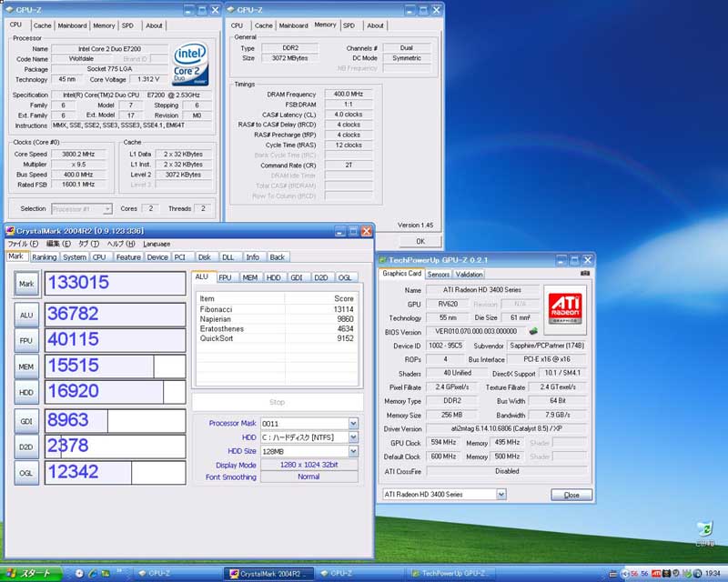The width and height of the screenshot is (728, 582).
Task: Select the OGL results tab
Action: [345, 277]
